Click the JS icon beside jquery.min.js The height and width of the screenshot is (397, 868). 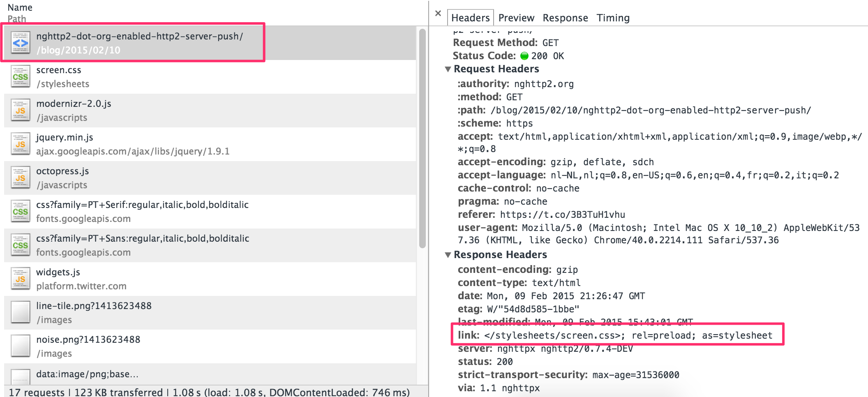[x=21, y=144]
